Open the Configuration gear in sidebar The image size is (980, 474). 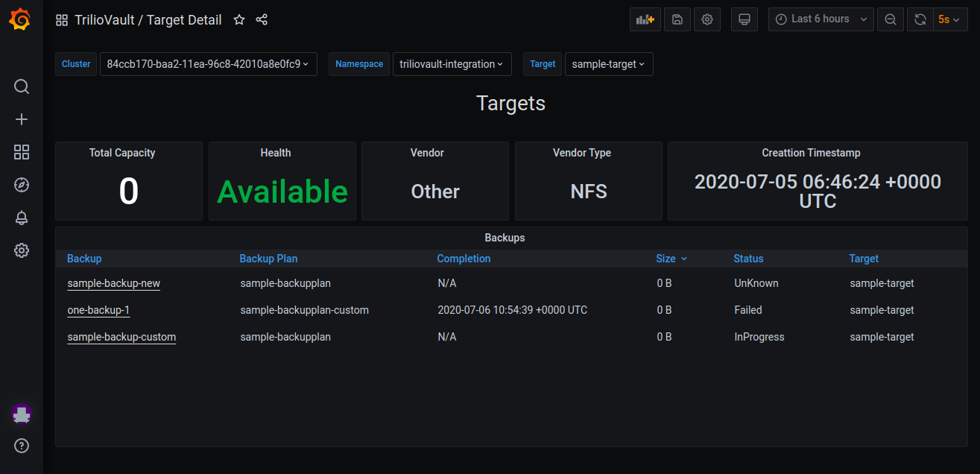[x=22, y=250]
